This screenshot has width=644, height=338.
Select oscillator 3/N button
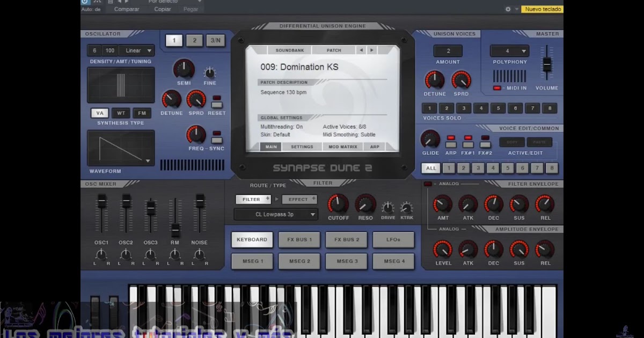click(x=215, y=40)
